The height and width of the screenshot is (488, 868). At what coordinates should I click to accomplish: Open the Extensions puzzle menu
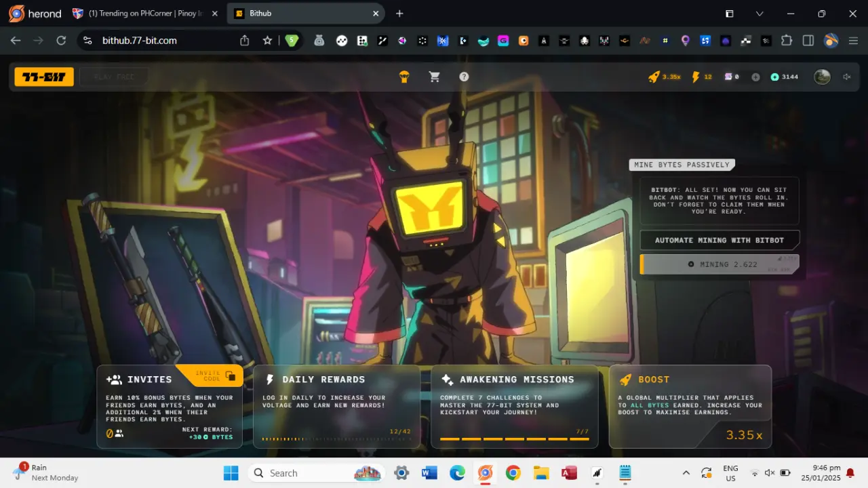787,41
